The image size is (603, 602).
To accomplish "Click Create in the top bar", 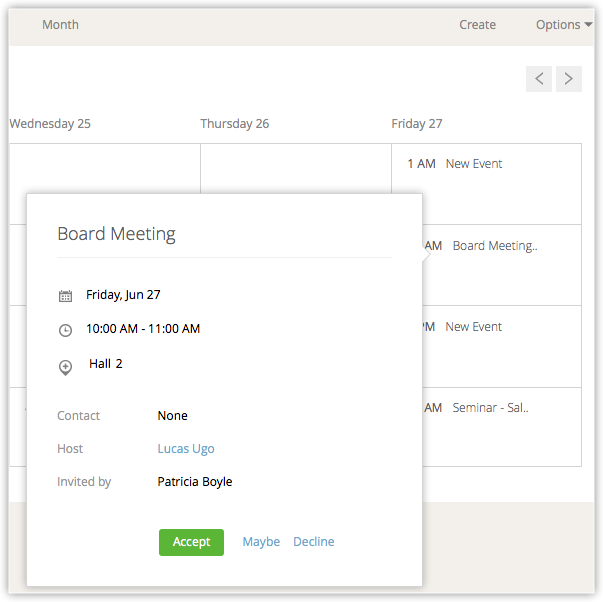I will (477, 25).
